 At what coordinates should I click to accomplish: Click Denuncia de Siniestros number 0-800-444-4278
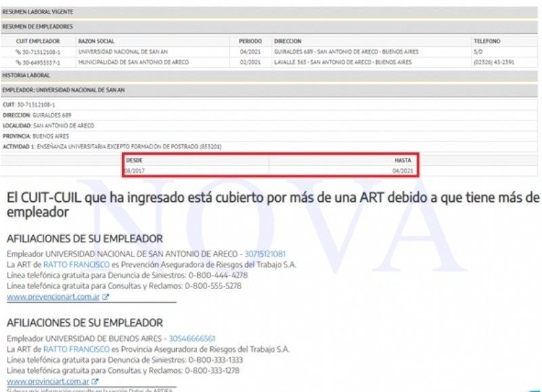click(x=218, y=276)
